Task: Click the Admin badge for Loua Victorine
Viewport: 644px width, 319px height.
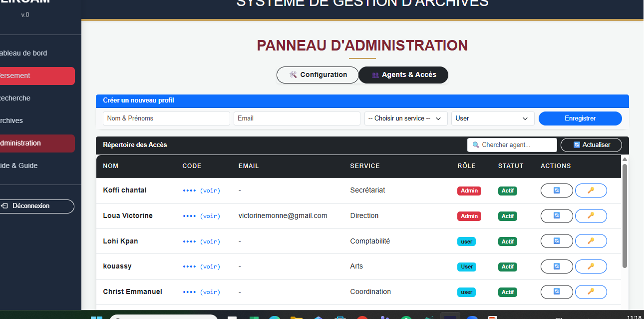Action: 469,216
